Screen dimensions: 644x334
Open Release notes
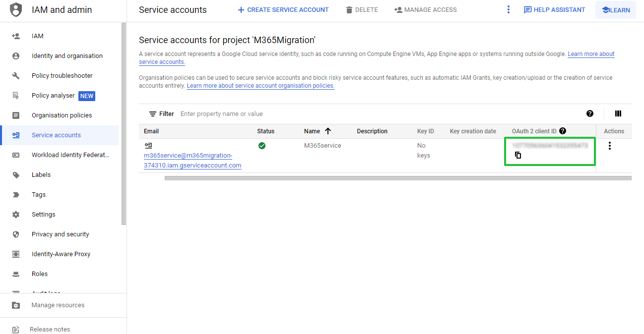point(50,330)
